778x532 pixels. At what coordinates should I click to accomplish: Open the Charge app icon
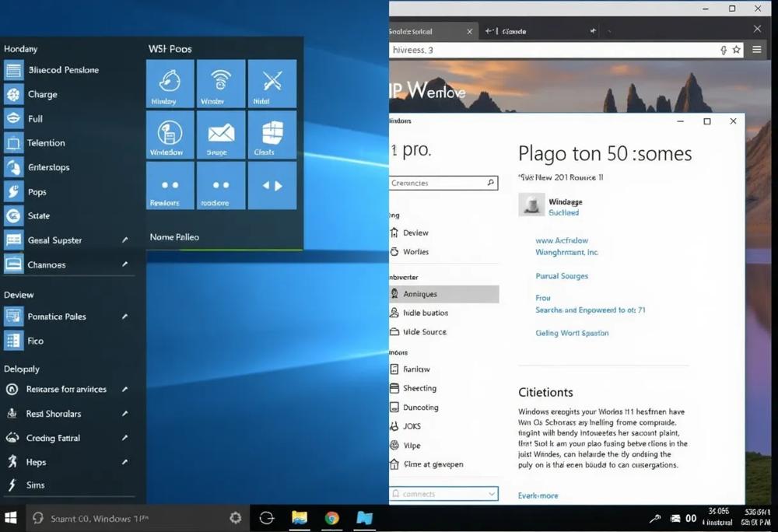pos(13,94)
